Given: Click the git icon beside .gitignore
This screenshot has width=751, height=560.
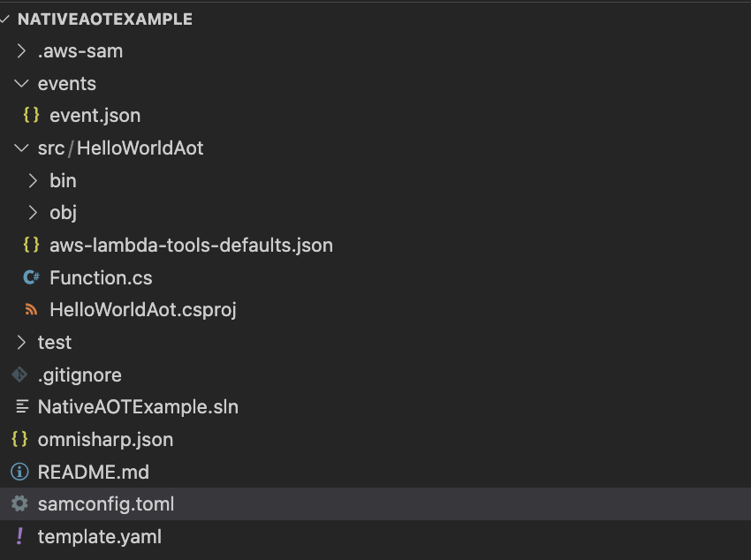Looking at the screenshot, I should point(19,375).
